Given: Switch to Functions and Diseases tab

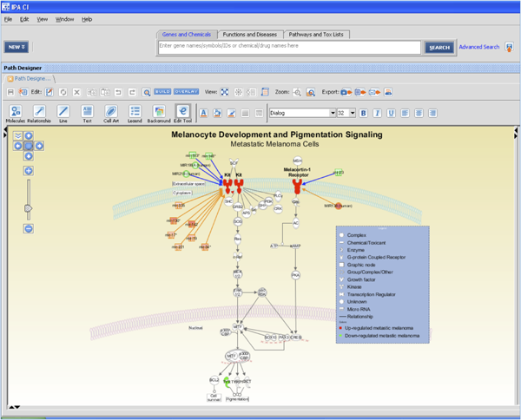Looking at the screenshot, I should point(250,35).
